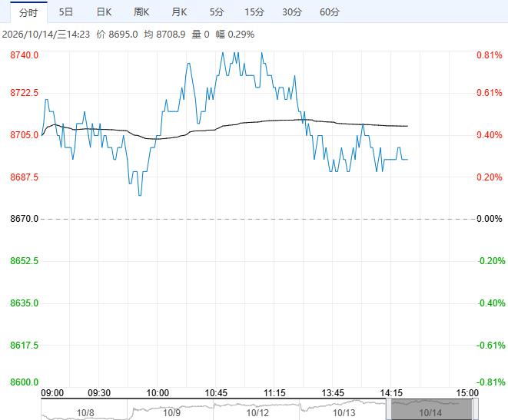Grab the right handle of range selector
508x420 pixels.
pos(475,410)
